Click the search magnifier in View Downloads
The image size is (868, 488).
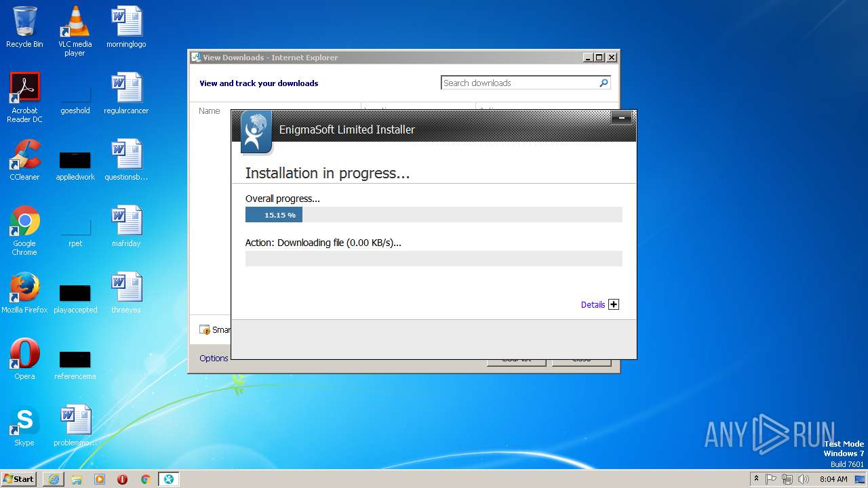[604, 83]
